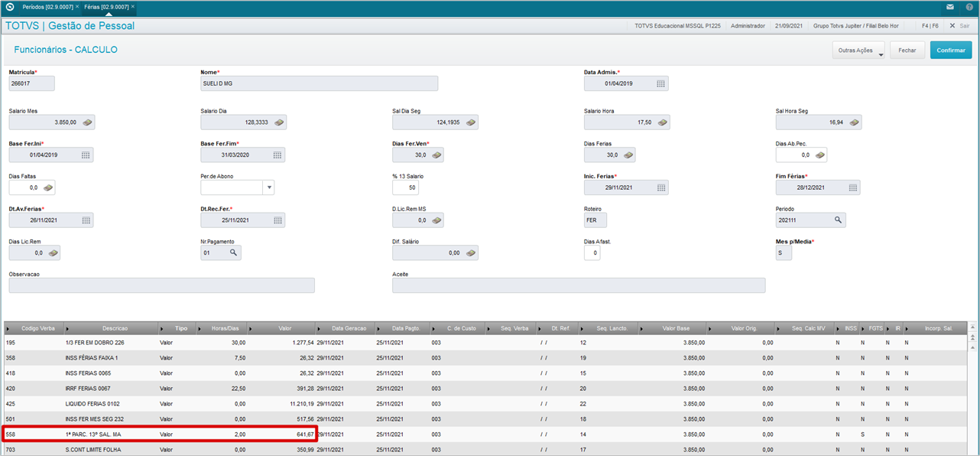The width and height of the screenshot is (980, 456).
Task: Open calculator icon in Salario Dia field
Action: pos(279,122)
